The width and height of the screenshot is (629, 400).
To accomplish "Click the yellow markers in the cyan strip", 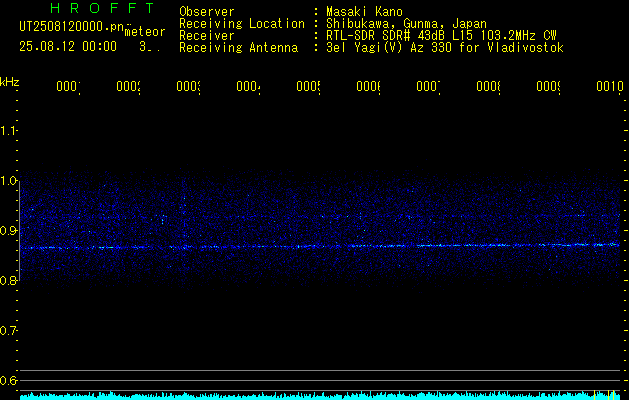I will pyautogui.click(x=604, y=395).
